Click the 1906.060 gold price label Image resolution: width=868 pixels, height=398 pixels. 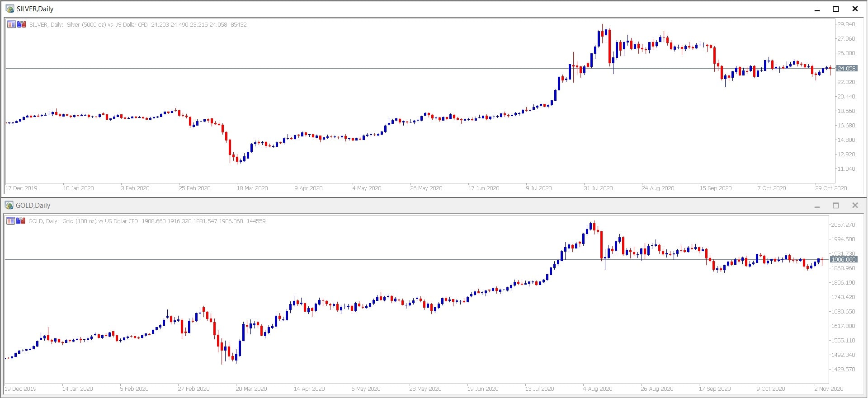point(844,260)
